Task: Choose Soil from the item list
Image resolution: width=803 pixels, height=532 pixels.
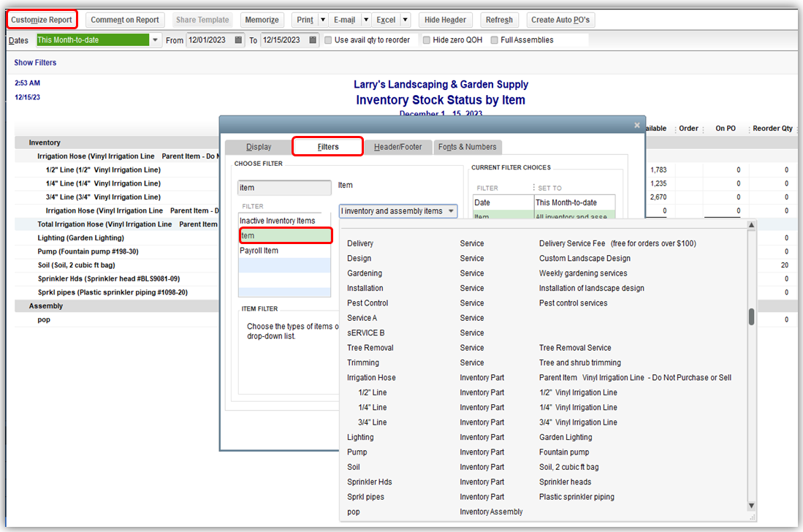Action: click(x=543, y=467)
